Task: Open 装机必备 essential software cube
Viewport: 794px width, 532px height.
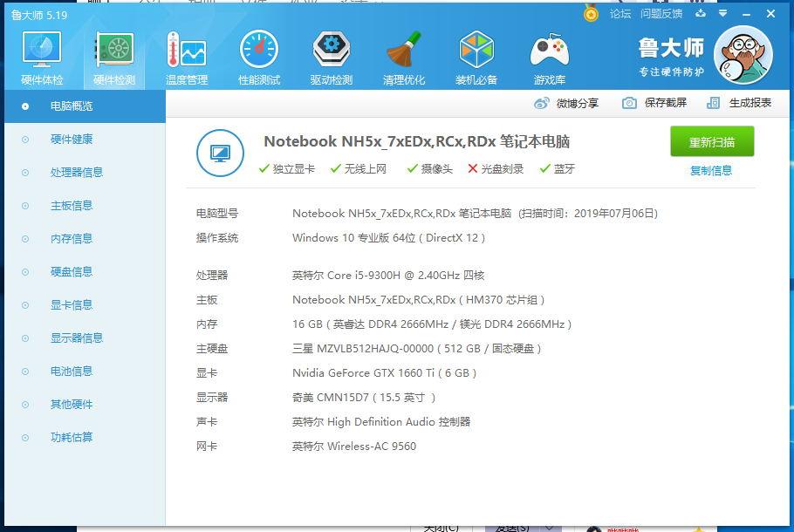Action: [476, 58]
